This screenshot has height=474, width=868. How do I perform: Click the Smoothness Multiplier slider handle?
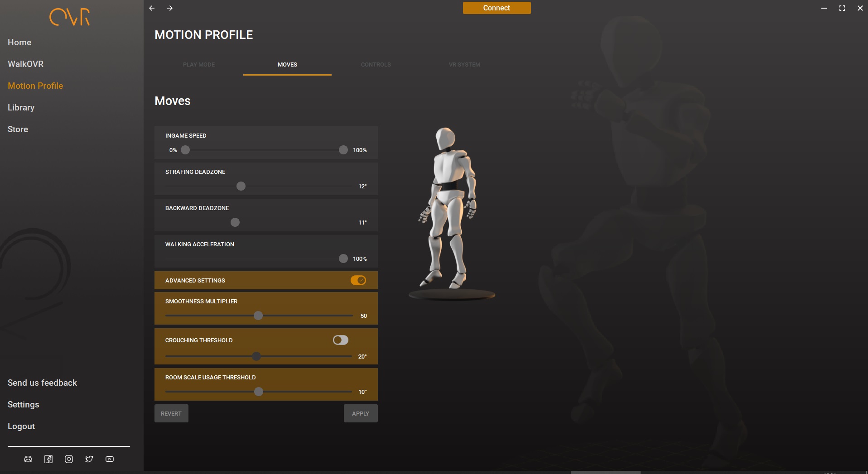(x=258, y=316)
